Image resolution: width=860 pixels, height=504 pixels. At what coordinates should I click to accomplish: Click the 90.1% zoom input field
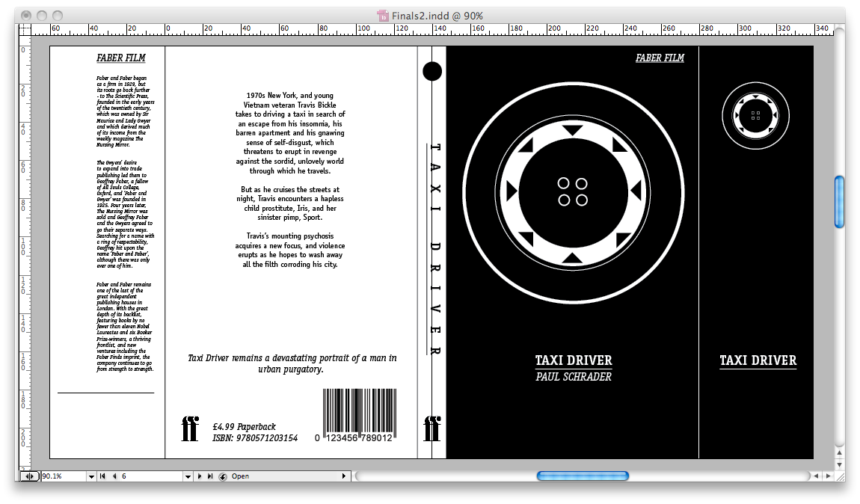(64, 476)
